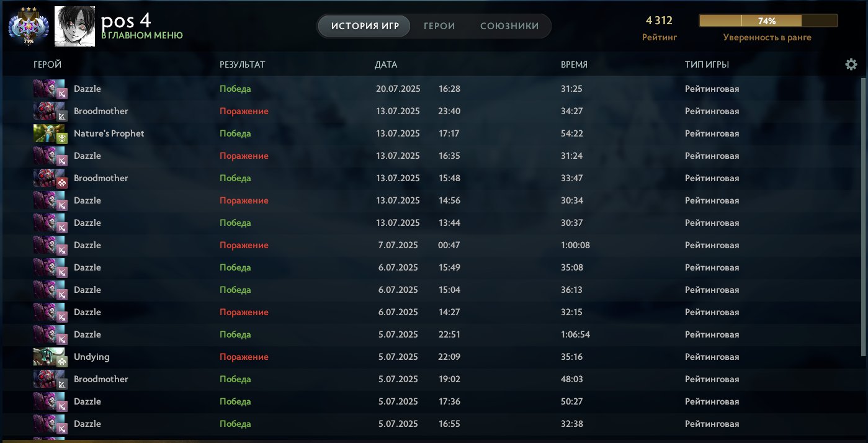Select the Undying hero name
868x443 pixels.
92,357
